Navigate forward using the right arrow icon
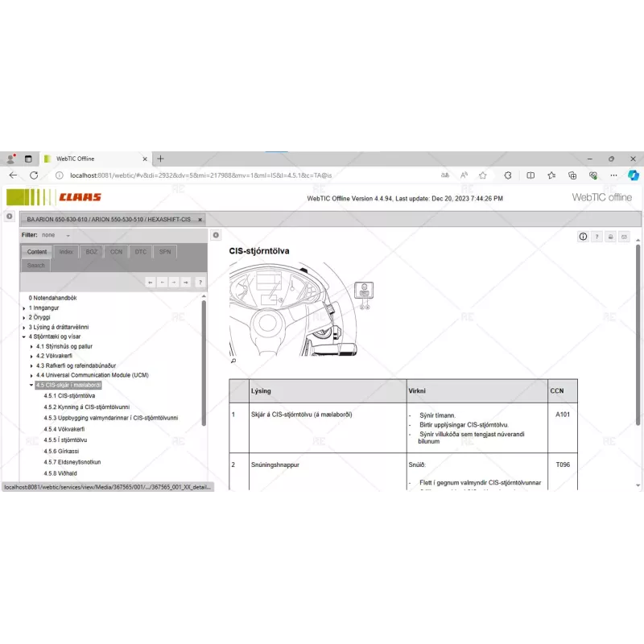644x644 pixels. click(x=174, y=283)
